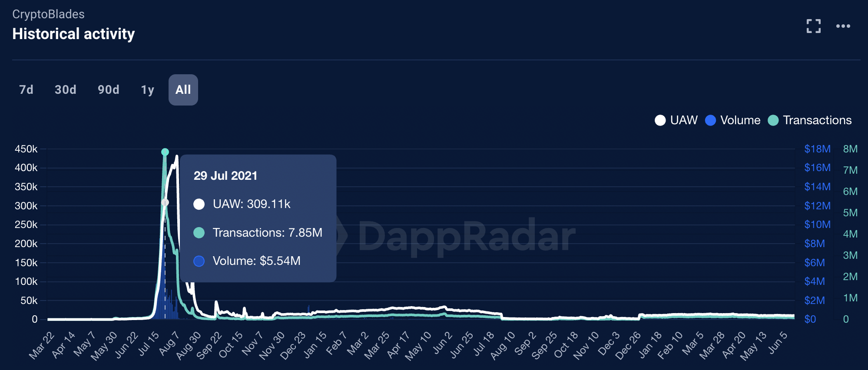Toggle UAW series in legend
Screen dimensions: 868x370
point(676,120)
